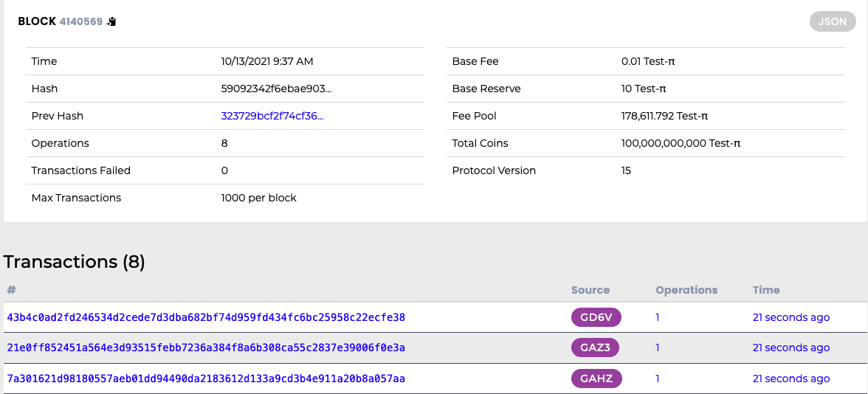
Task: Select the GD6V source account badge
Action: click(596, 317)
